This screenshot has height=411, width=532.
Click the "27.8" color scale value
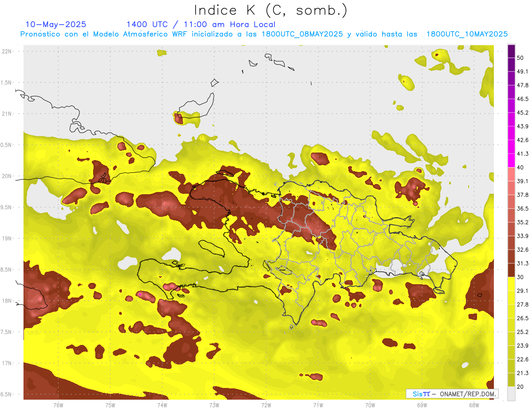point(523,305)
